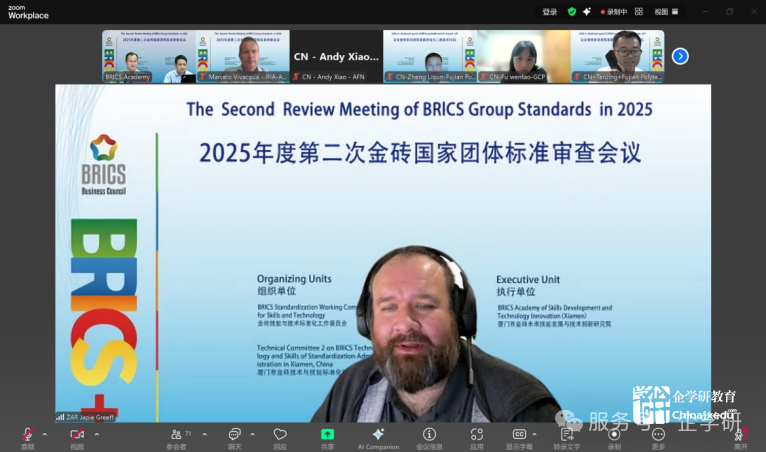Minimize the Zoom window

click(x=705, y=12)
